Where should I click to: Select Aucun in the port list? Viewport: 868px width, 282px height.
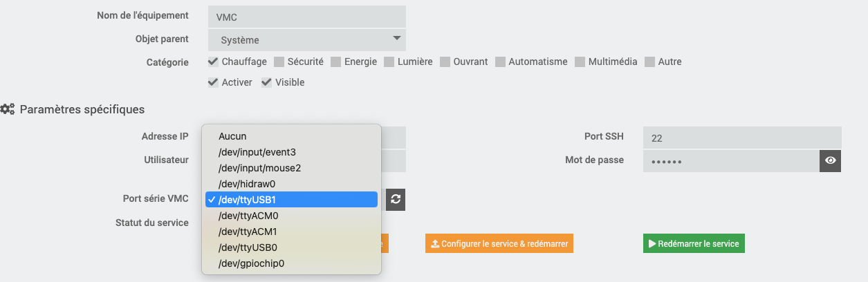pos(232,136)
